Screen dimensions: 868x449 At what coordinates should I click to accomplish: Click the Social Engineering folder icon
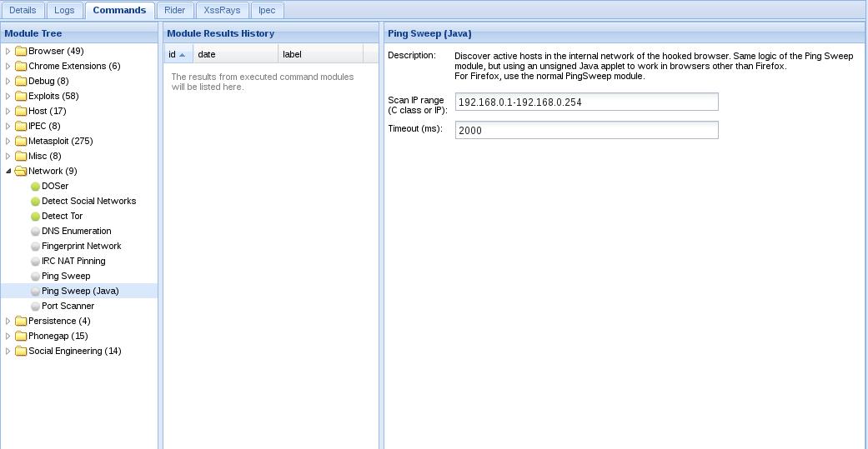click(21, 352)
